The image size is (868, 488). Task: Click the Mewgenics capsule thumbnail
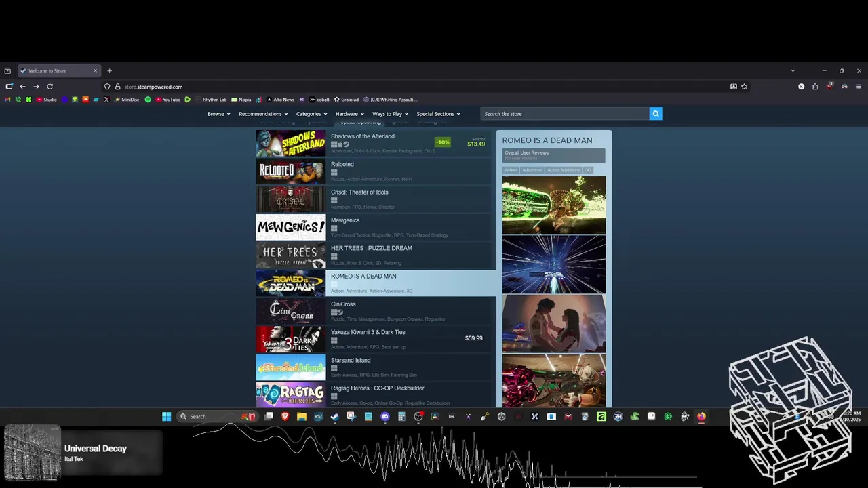tap(291, 227)
